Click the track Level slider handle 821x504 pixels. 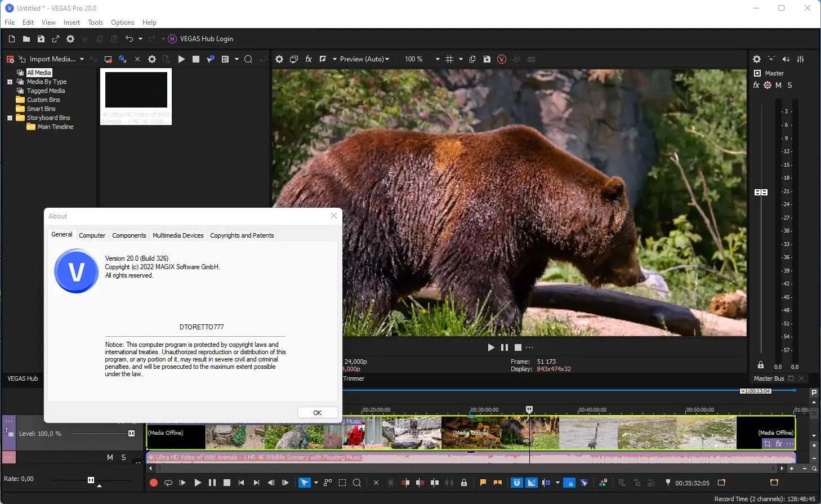[131, 434]
